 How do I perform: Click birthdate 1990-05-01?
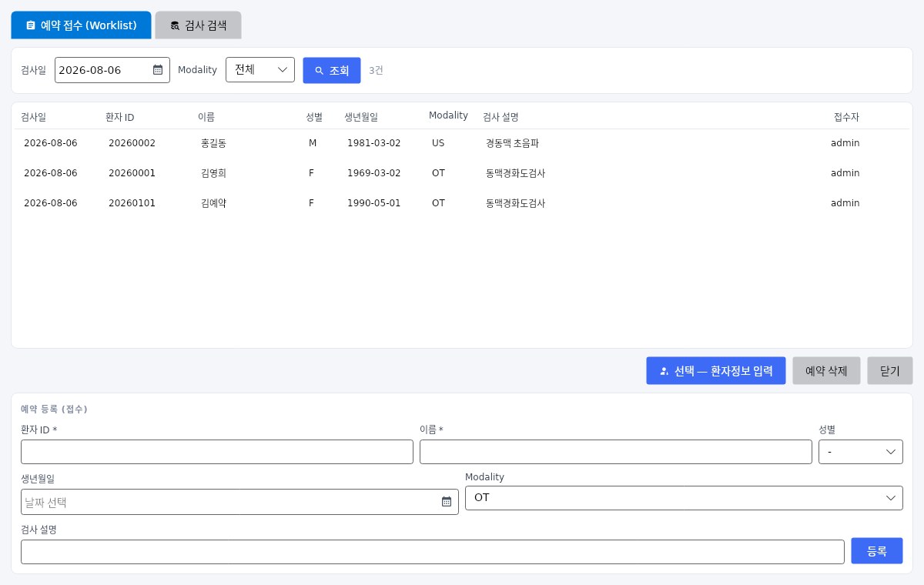(x=374, y=203)
